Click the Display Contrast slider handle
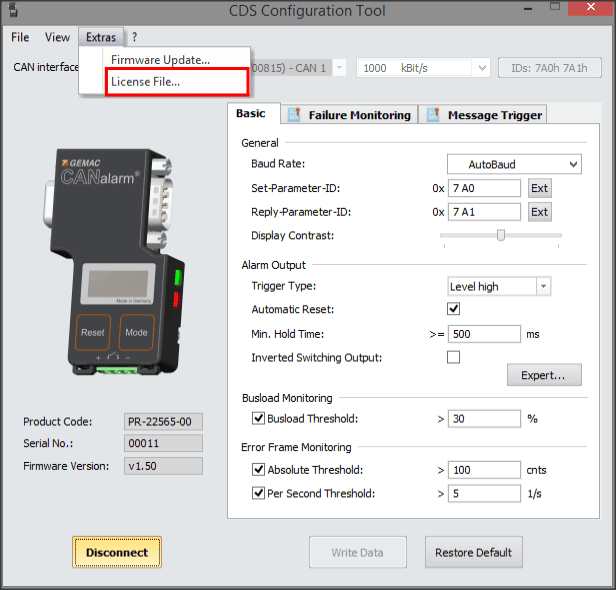The width and height of the screenshot is (616, 590). [x=501, y=235]
